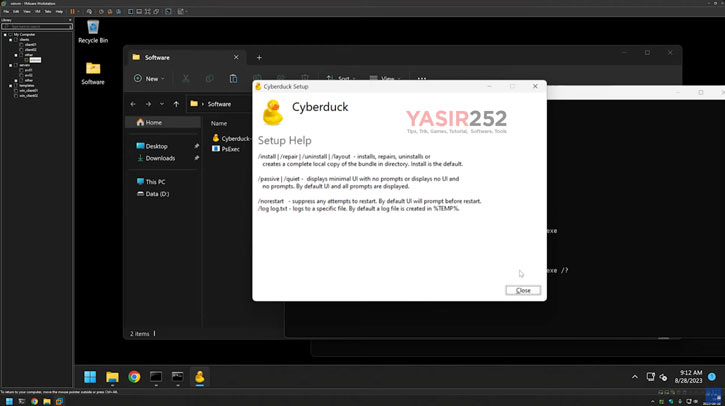Expand the Sort dropdown in Explorer toolbar
725x406 pixels.
point(343,78)
